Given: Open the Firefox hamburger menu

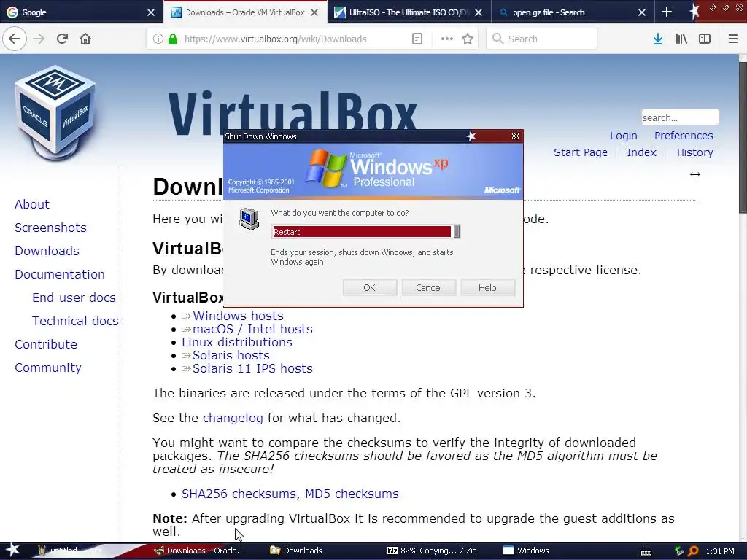Looking at the screenshot, I should pyautogui.click(x=732, y=39).
